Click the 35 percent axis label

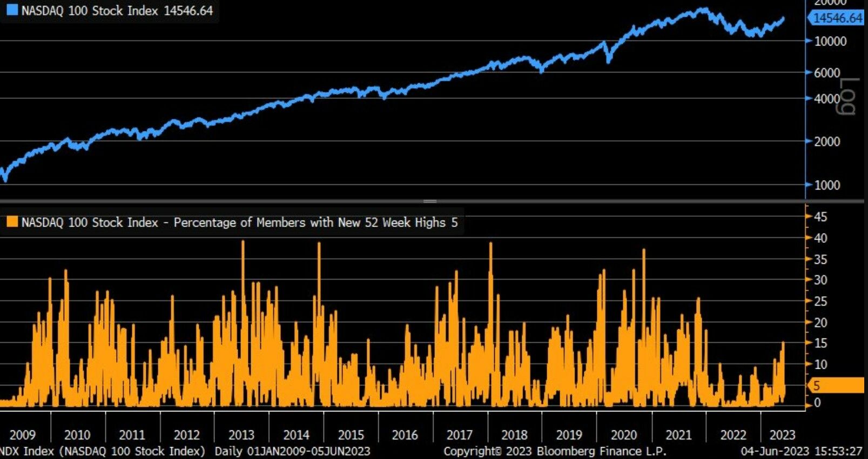[x=820, y=260]
